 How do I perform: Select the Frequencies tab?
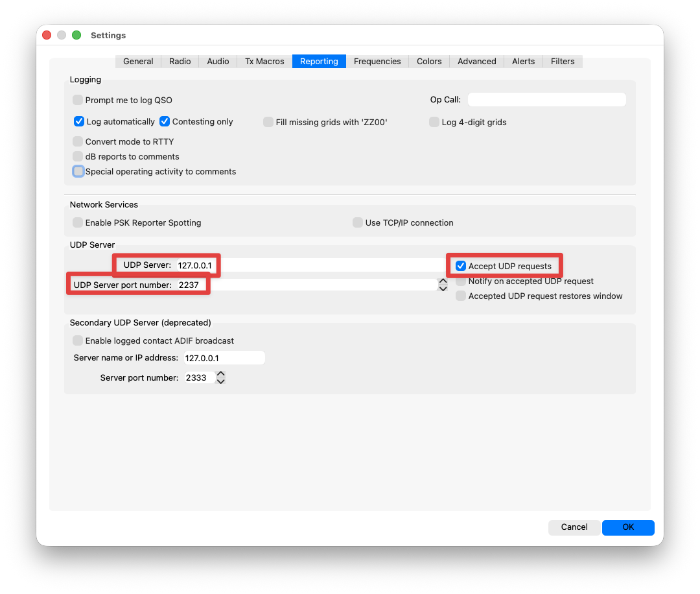click(x=377, y=61)
